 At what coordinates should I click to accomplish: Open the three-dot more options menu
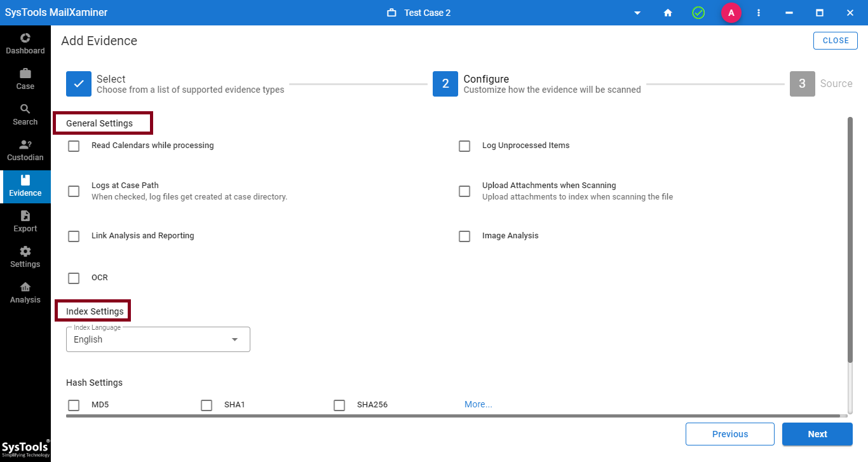tap(759, 13)
